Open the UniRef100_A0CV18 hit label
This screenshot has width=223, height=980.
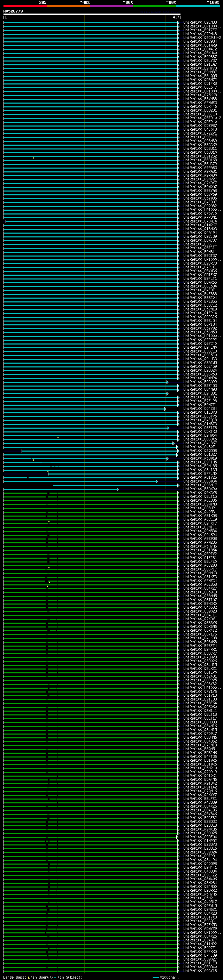tap(200, 971)
